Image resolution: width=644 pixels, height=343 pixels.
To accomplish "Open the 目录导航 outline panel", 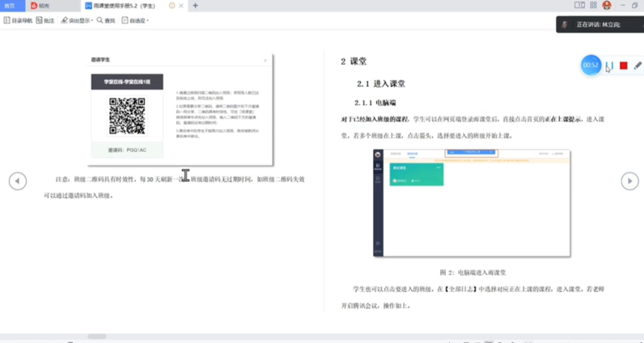I will point(18,20).
